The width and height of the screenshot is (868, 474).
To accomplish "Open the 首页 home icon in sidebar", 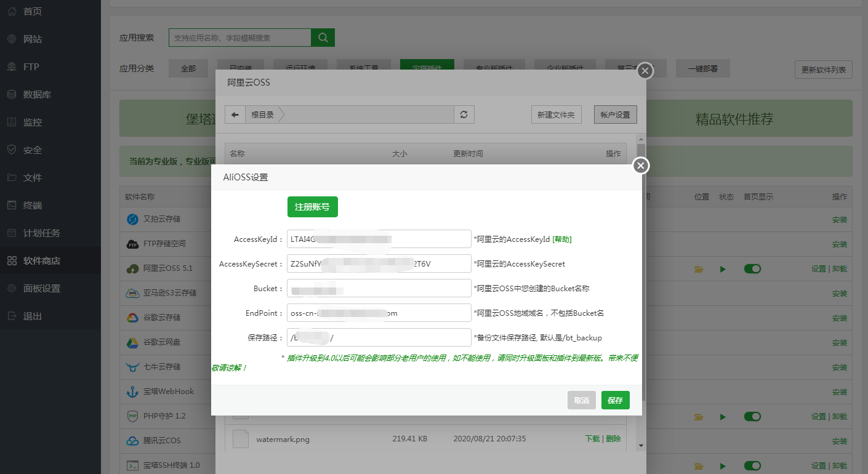I will (x=12, y=11).
